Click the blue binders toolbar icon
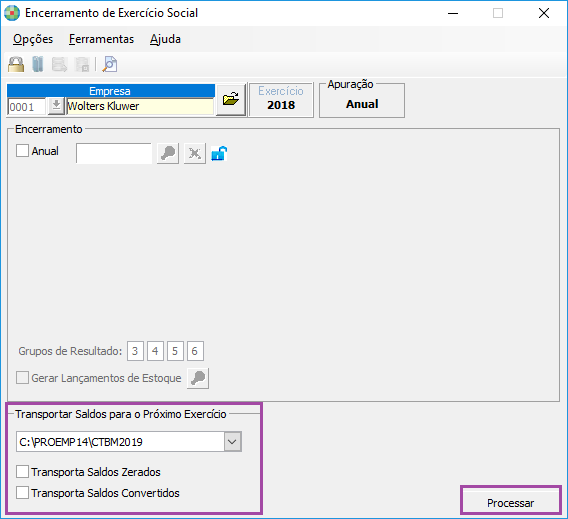Viewport: 568px width, 519px height. [38, 64]
